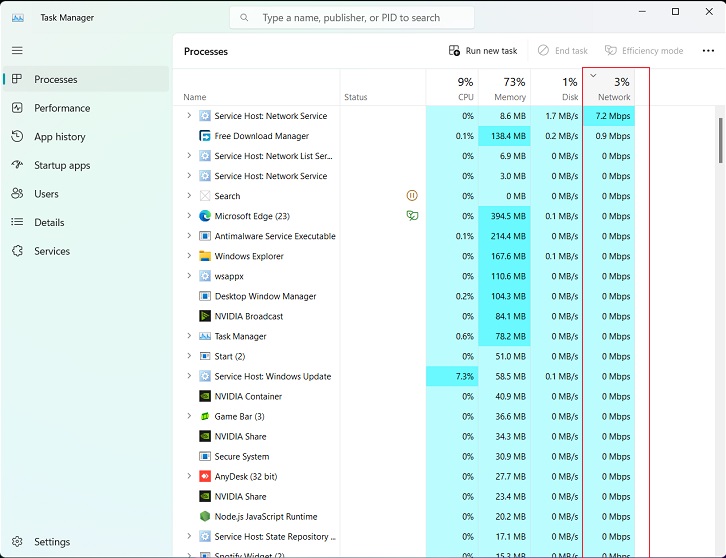Select the 7.3% CPU value
726x558 pixels.
coord(452,376)
